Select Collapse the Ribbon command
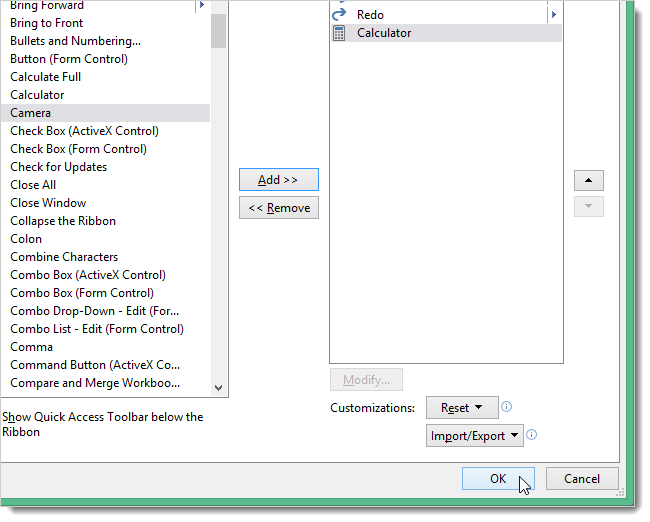This screenshot has width=650, height=522. point(105,221)
